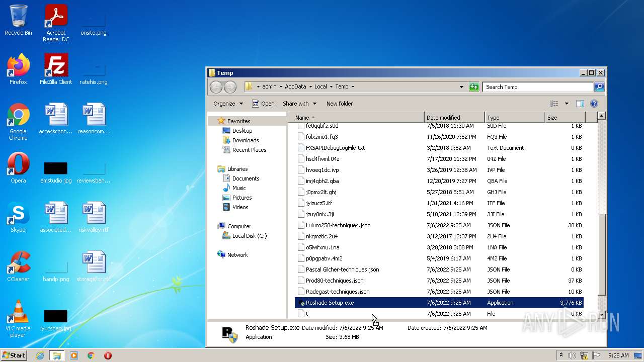Click Open toolbar button
644x362 pixels.
pyautogui.click(x=263, y=104)
